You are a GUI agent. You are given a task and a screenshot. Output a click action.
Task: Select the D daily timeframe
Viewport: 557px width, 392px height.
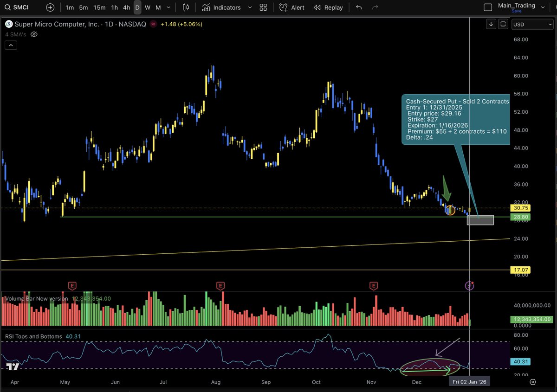[x=137, y=7]
